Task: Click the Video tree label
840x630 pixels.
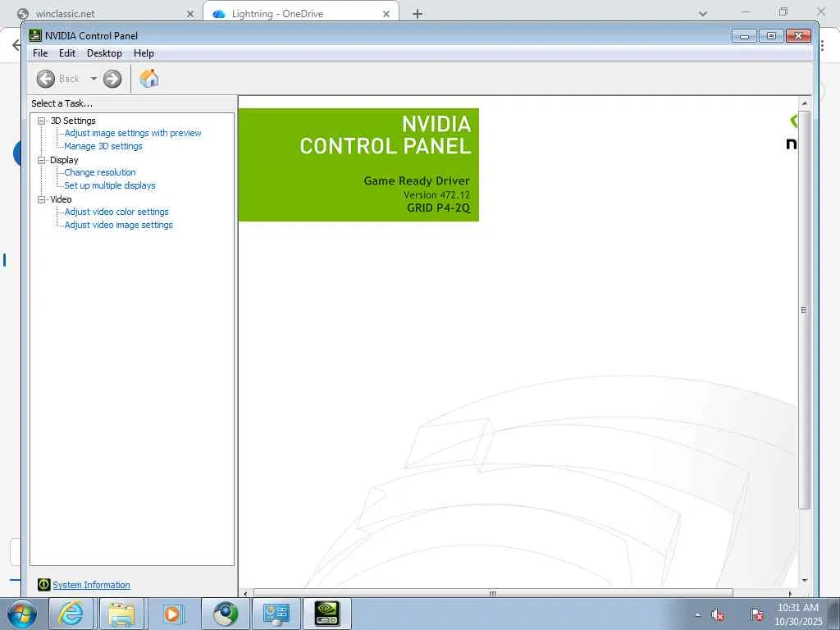Action: 61,199
